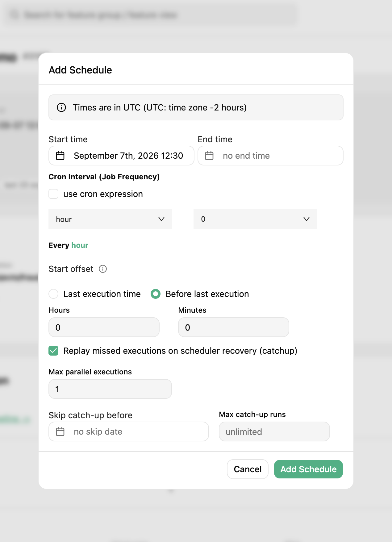Select Before last execution radio option
392x542 pixels.
click(x=156, y=294)
